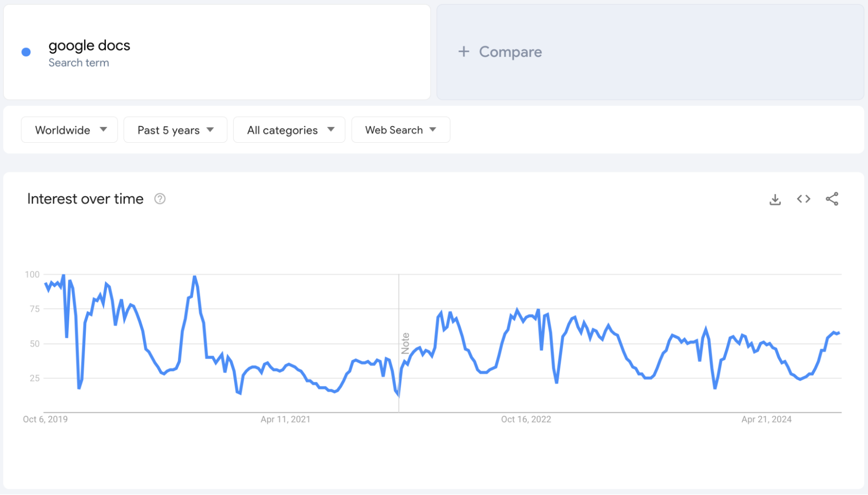
Task: Click the Apr 21, 2024 axis label
Action: coord(767,419)
